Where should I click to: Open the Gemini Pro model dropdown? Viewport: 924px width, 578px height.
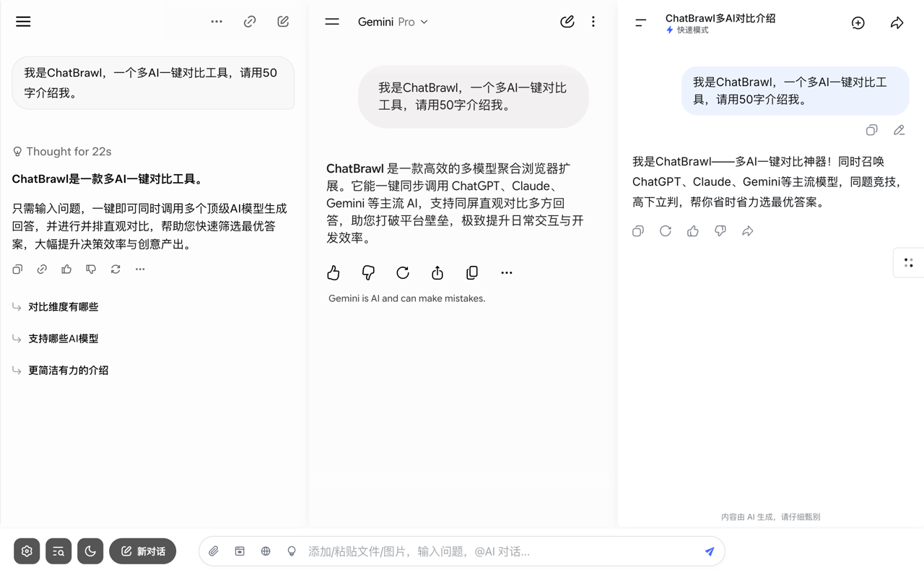(x=393, y=22)
